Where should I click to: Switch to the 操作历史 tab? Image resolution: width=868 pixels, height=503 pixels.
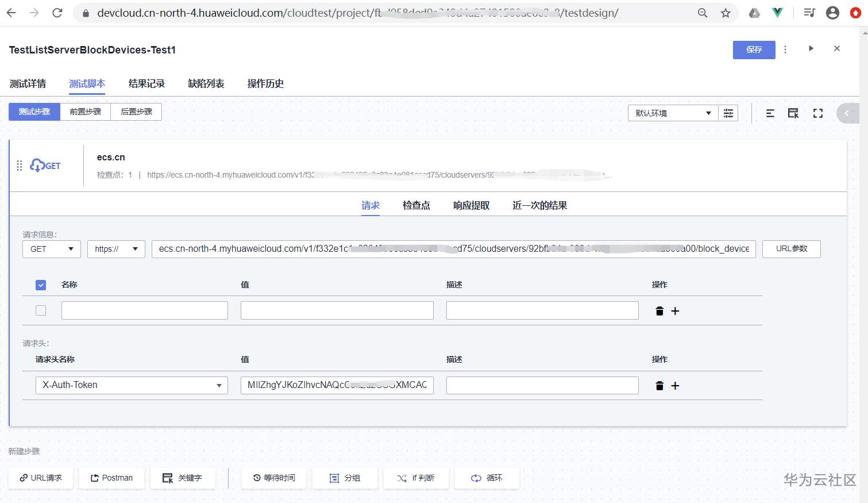click(265, 84)
